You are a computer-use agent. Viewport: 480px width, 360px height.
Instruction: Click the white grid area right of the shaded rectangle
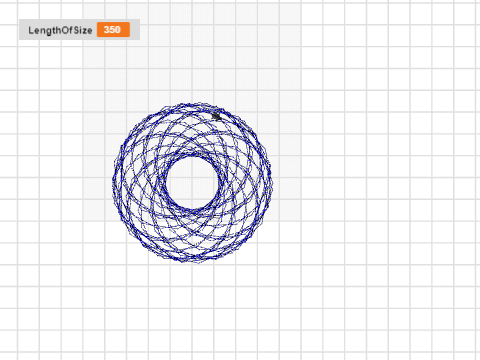390,133
